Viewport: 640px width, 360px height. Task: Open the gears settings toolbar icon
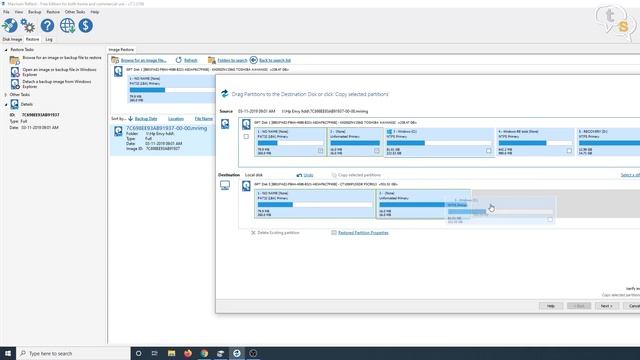28,26
